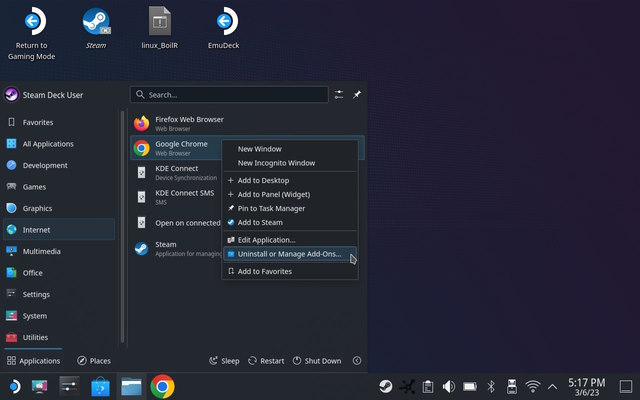Viewport: 640px width, 400px height.
Task: Click the Show Desktop button
Action: pyautogui.click(x=626, y=386)
